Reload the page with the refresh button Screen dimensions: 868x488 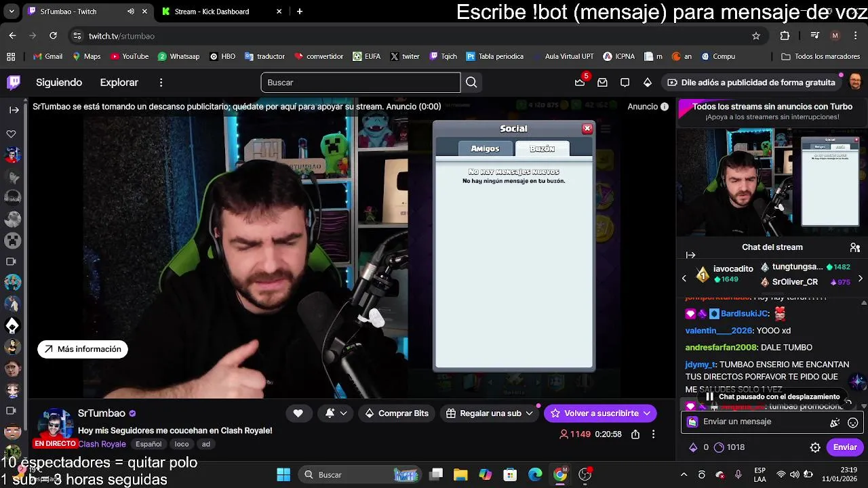tap(54, 36)
